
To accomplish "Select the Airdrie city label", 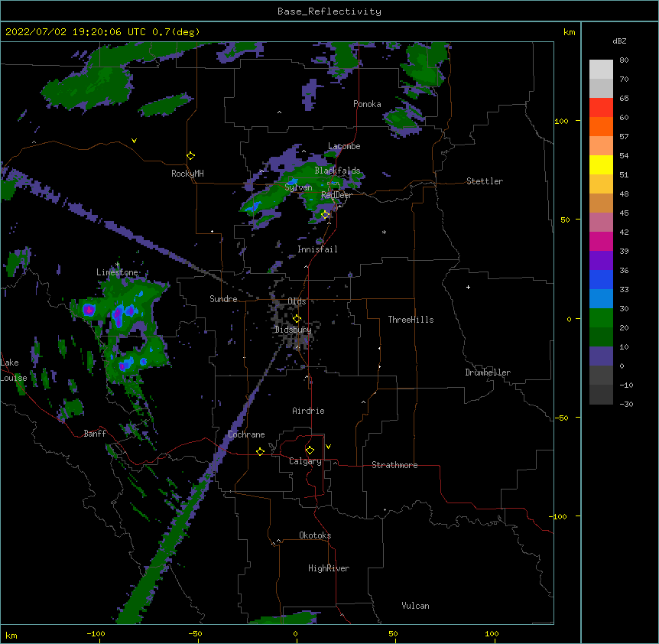I will [308, 411].
